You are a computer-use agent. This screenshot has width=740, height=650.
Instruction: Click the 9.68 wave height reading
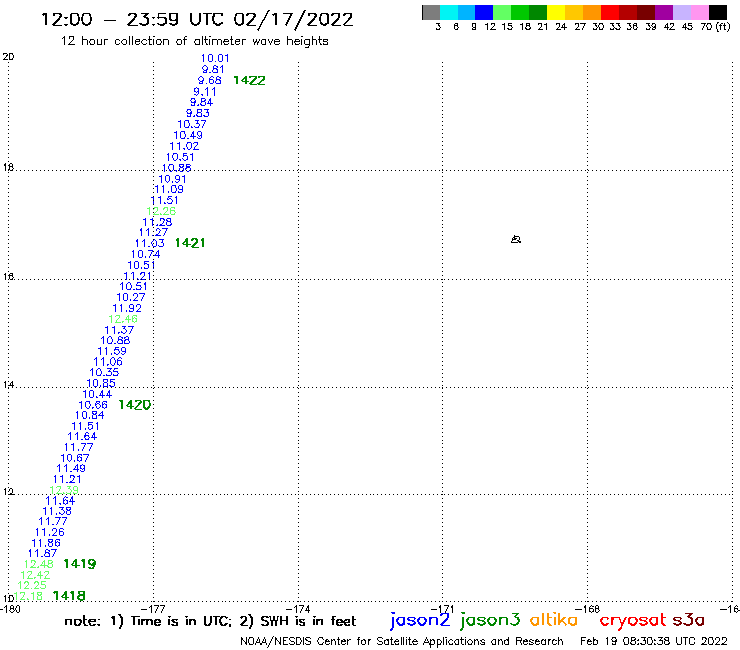[x=209, y=81]
